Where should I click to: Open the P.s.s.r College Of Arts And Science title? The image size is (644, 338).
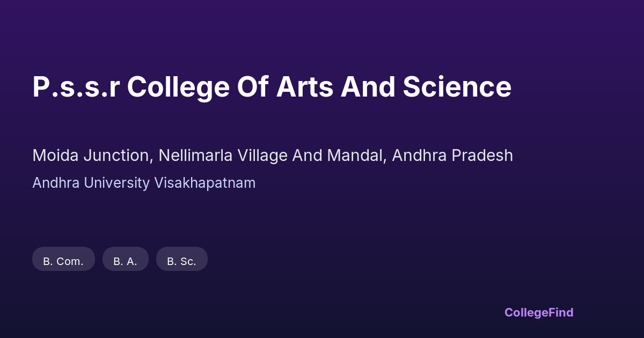272,87
